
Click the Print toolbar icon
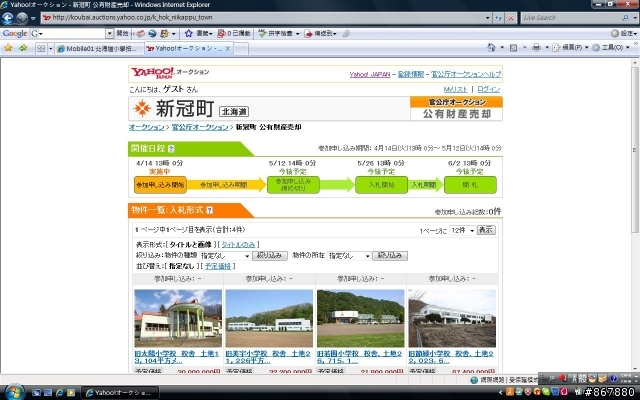click(536, 48)
